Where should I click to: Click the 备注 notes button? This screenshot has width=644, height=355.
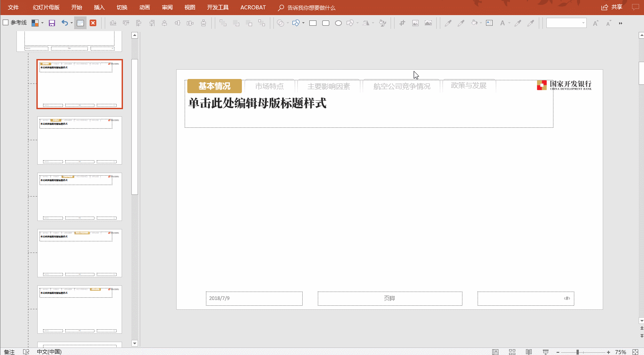click(x=9, y=352)
